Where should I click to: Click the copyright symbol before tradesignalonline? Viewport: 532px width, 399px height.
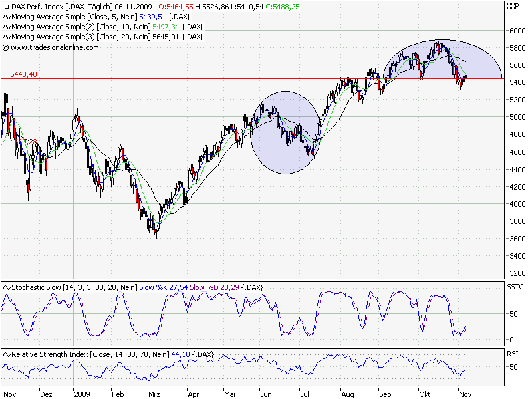pyautogui.click(x=5, y=47)
